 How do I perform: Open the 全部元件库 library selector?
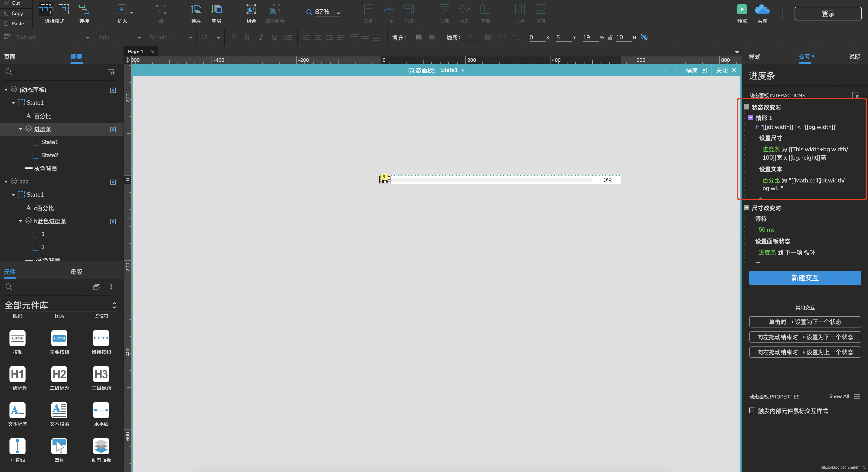pyautogui.click(x=60, y=305)
